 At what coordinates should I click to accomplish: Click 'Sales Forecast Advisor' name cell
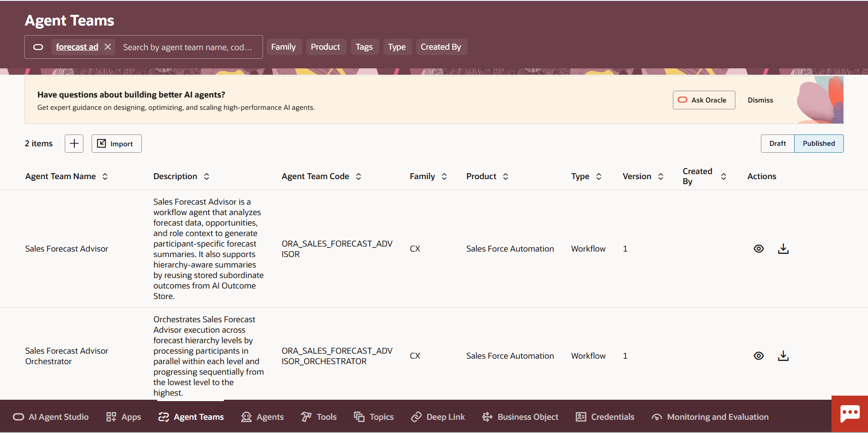tap(67, 249)
